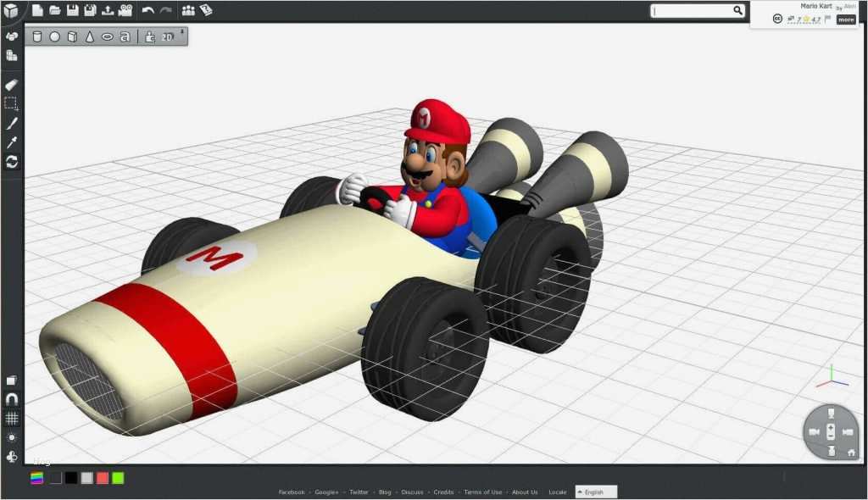Reset view with navigator home icon
The image size is (868, 500).
(x=851, y=453)
